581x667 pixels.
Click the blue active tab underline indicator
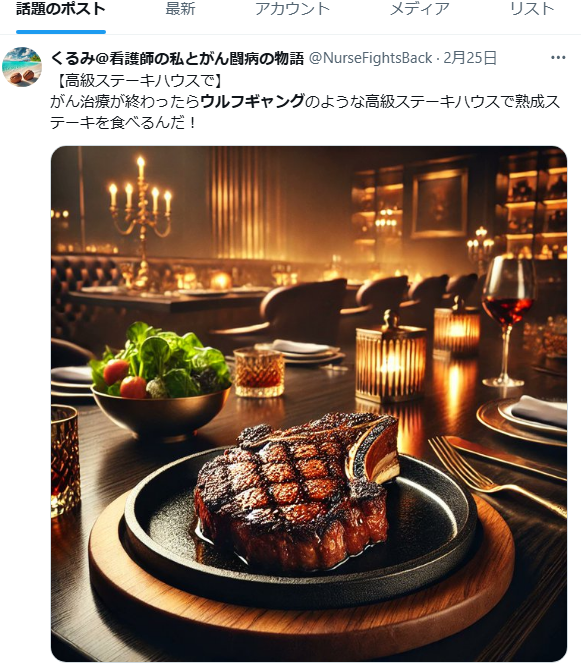point(61,32)
